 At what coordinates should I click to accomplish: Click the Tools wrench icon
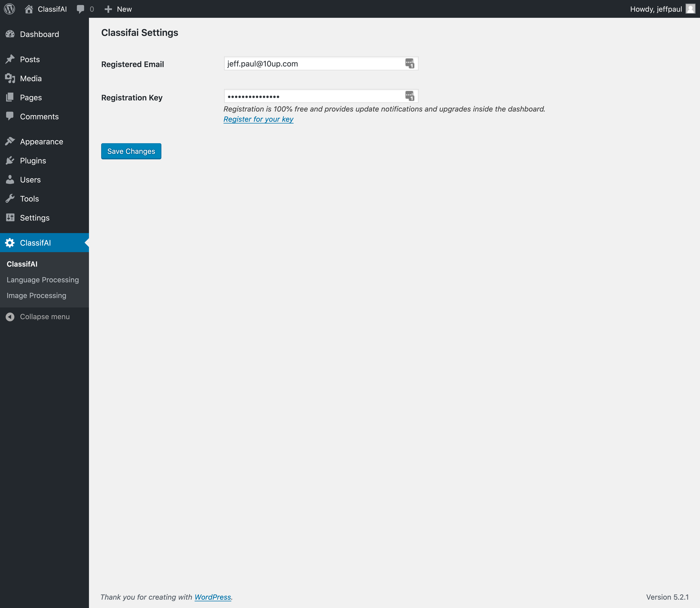(x=10, y=198)
